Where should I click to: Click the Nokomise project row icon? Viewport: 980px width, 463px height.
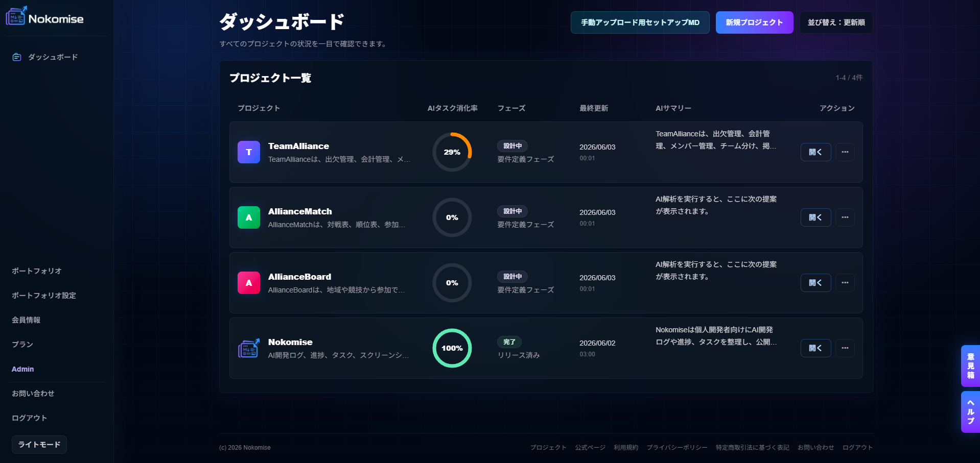(x=249, y=348)
